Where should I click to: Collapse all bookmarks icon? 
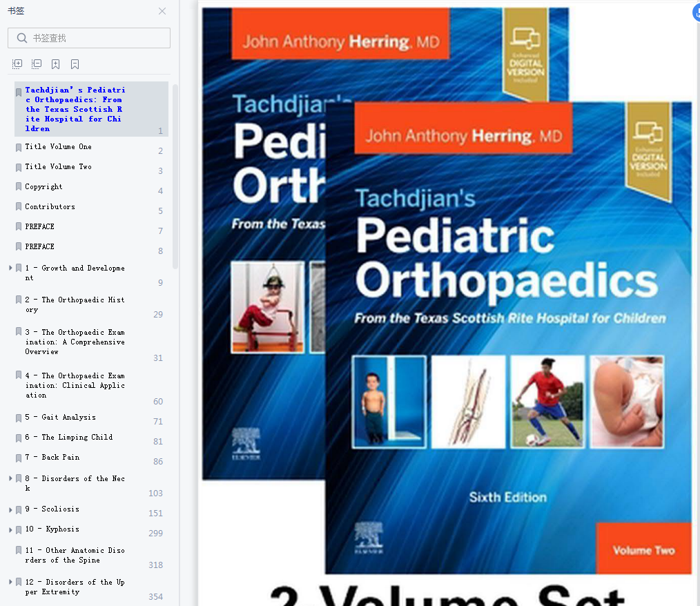(x=37, y=64)
